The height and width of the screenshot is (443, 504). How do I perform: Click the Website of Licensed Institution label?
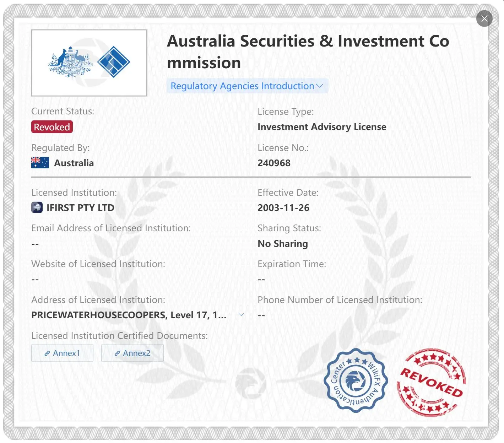tap(98, 264)
